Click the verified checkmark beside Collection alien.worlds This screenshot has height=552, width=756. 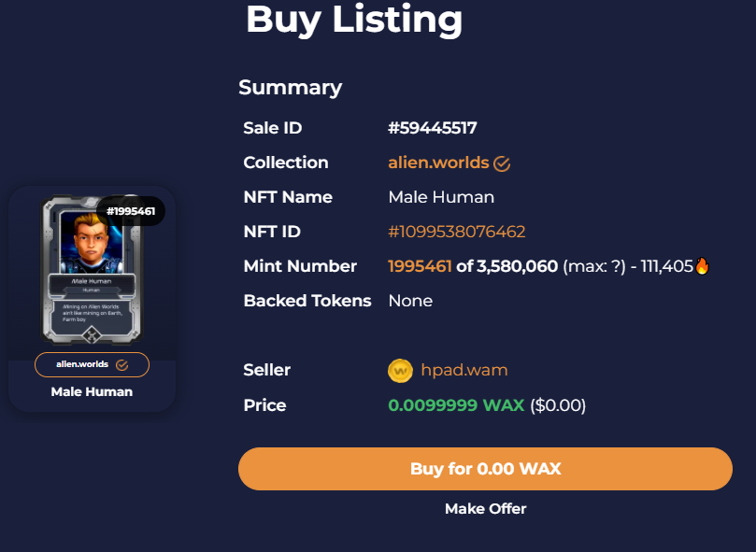coord(502,163)
